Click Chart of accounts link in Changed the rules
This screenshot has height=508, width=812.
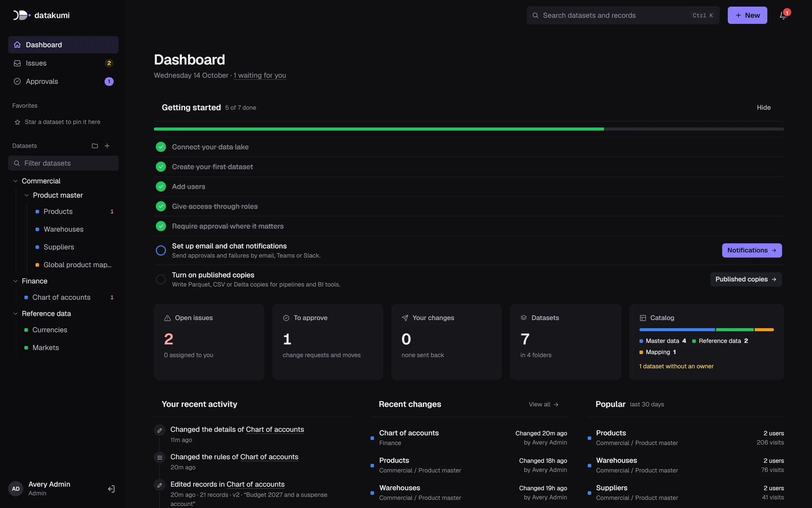coord(269,457)
